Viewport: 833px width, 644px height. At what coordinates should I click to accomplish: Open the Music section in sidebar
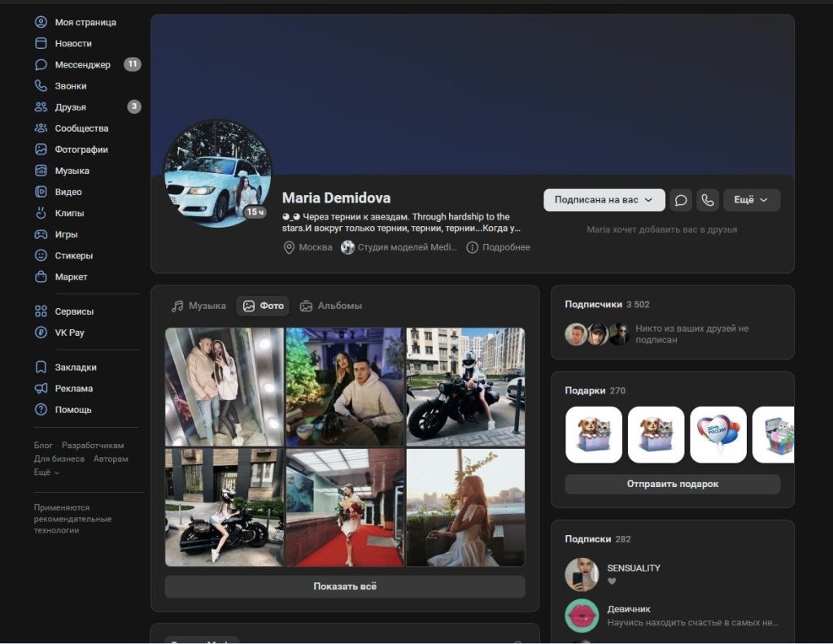tap(72, 171)
